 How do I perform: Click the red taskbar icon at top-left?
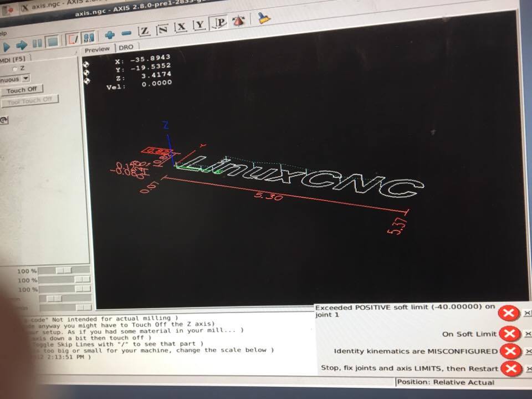[x=7, y=10]
